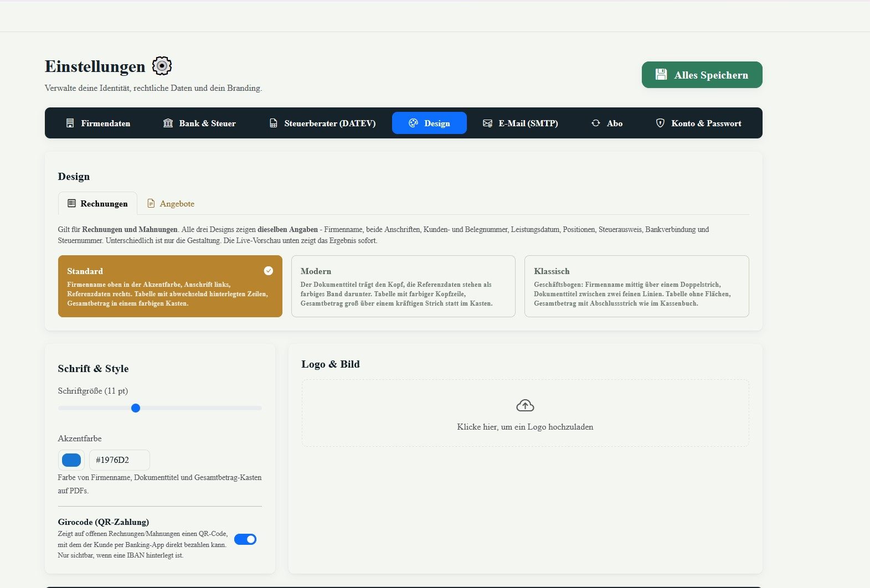Screen dimensions: 870x588
Task: Click the settings gear icon beside Einstellungen
Action: click(162, 66)
